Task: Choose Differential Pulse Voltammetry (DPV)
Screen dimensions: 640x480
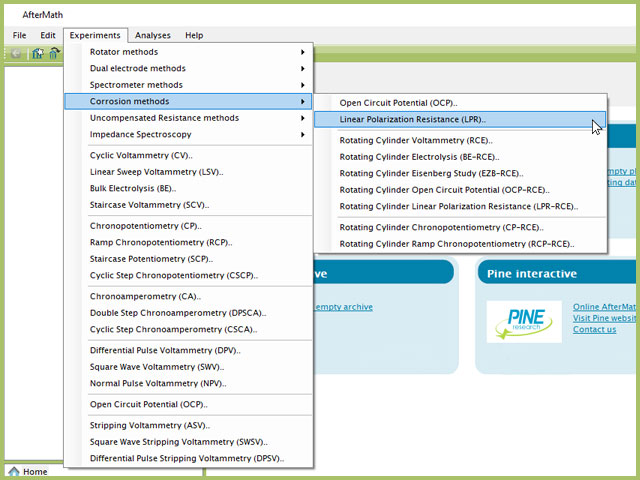Action: pyautogui.click(x=188, y=351)
